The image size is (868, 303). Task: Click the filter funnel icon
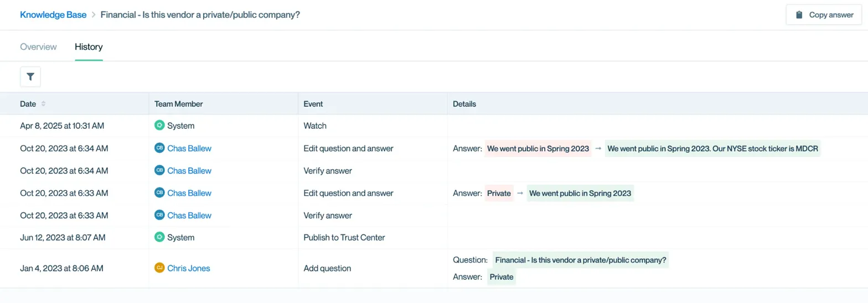point(30,77)
